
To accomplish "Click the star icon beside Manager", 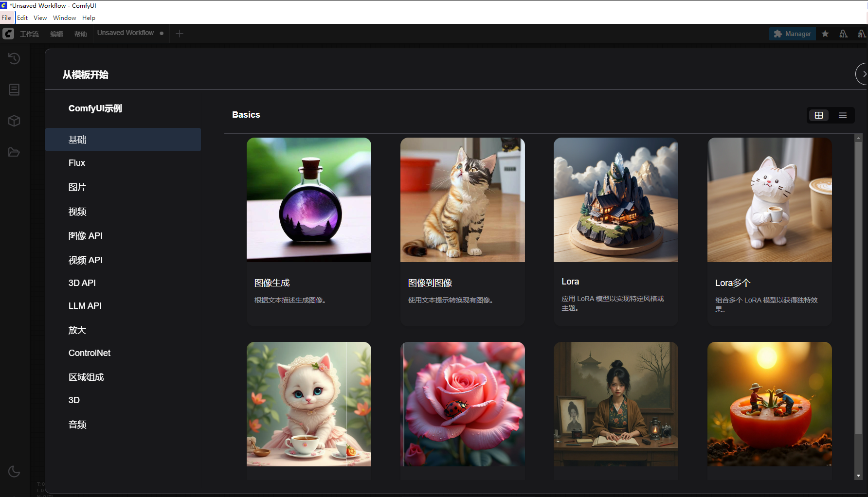I will (825, 34).
